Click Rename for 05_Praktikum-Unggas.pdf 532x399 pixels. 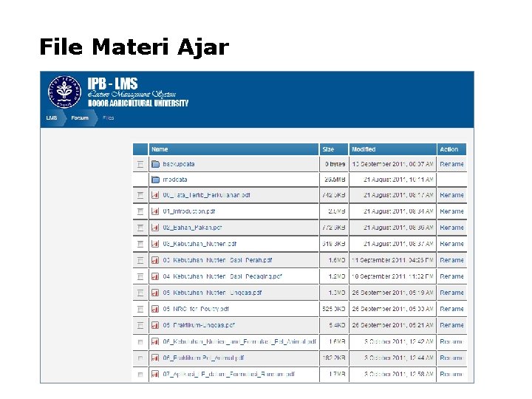pos(451,325)
